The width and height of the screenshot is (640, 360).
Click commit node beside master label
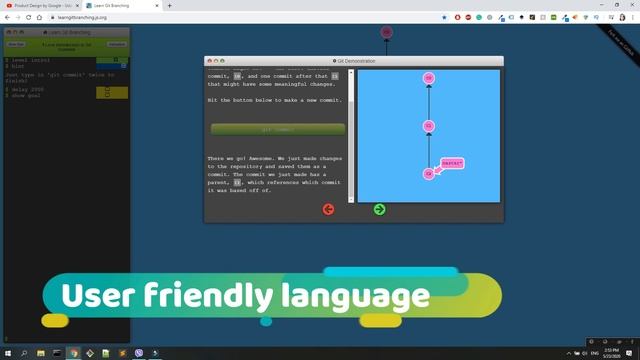click(x=429, y=174)
